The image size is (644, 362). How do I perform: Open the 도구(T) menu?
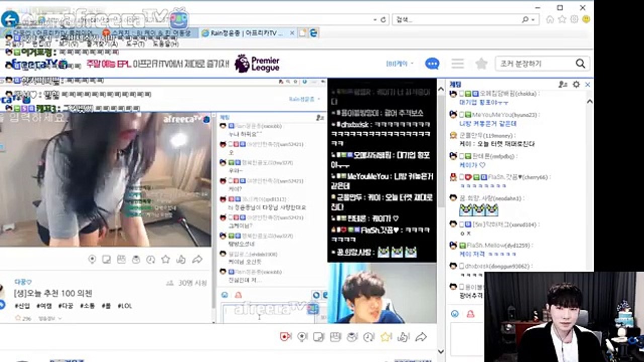[x=135, y=44]
